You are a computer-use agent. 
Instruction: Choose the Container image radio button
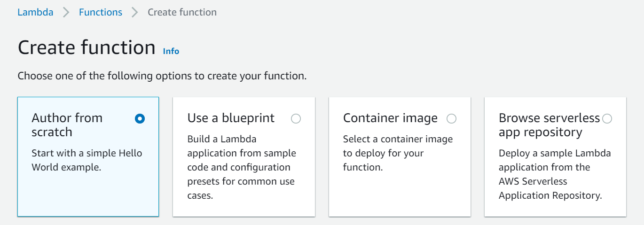coord(451,119)
